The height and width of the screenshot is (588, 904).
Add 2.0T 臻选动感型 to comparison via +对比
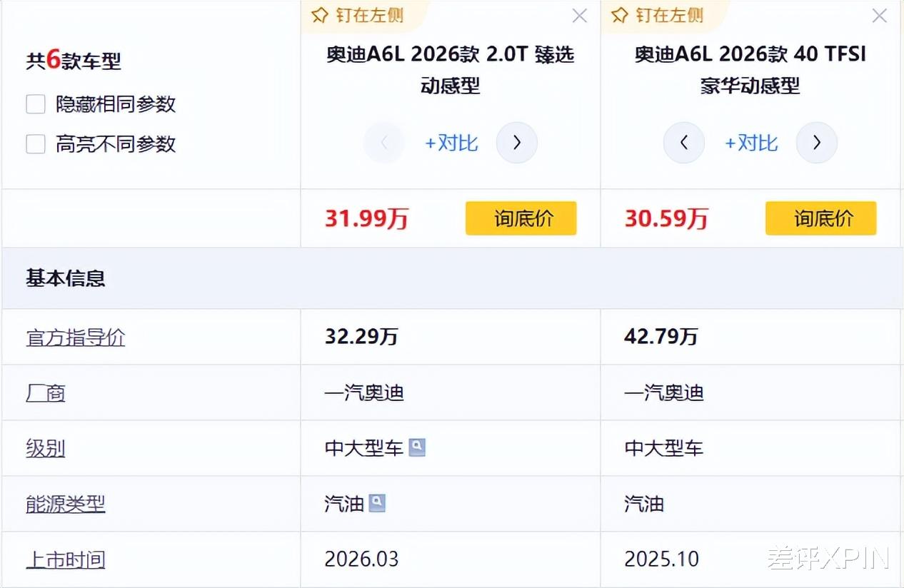click(x=451, y=143)
